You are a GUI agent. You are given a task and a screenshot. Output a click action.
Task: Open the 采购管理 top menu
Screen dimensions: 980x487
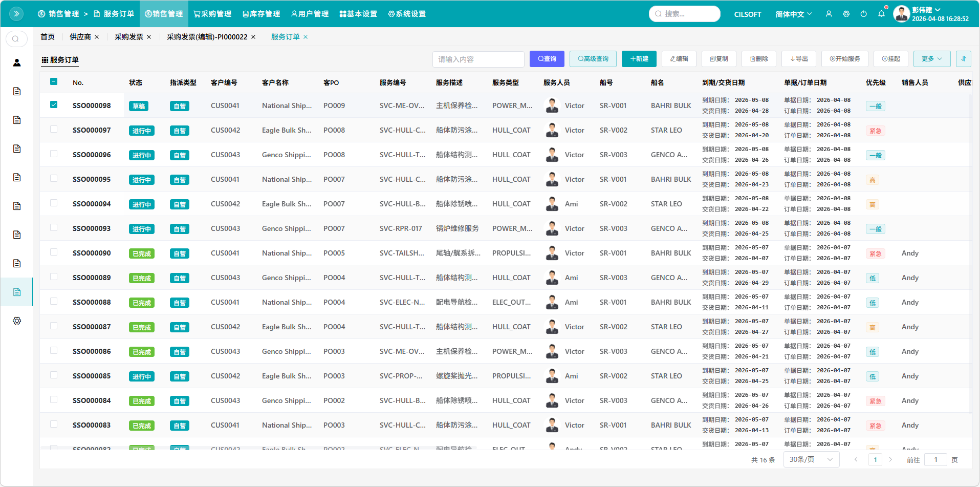tap(212, 14)
